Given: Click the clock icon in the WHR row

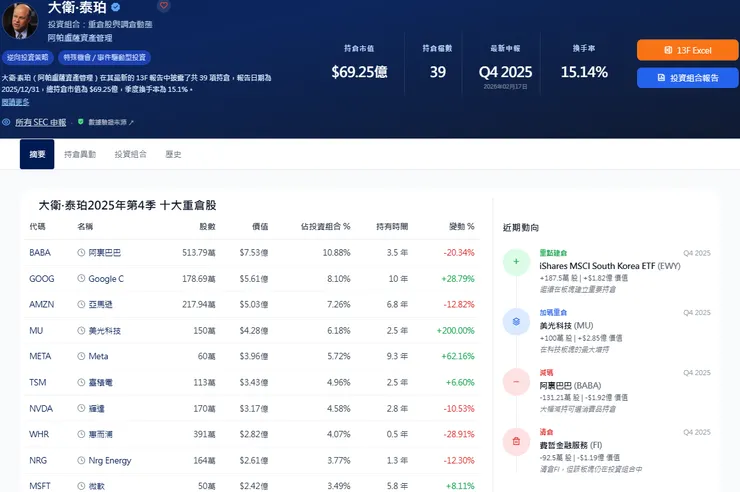Looking at the screenshot, I should [x=81, y=434].
